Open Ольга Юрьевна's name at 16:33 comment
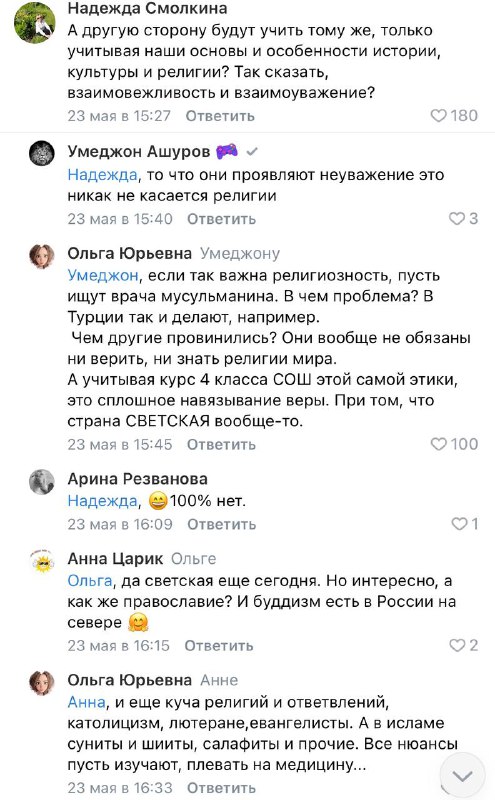Viewport: 495px width, 800px height. (x=130, y=680)
